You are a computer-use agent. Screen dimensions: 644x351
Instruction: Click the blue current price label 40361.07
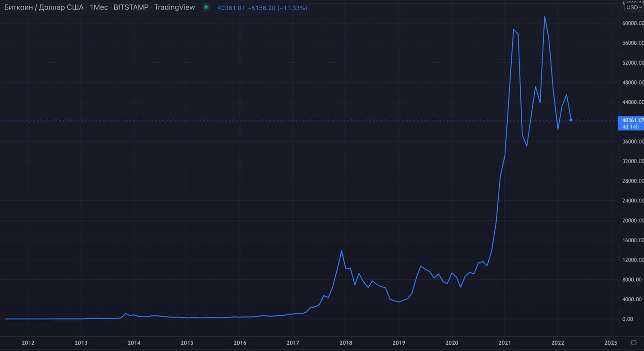[633, 120]
